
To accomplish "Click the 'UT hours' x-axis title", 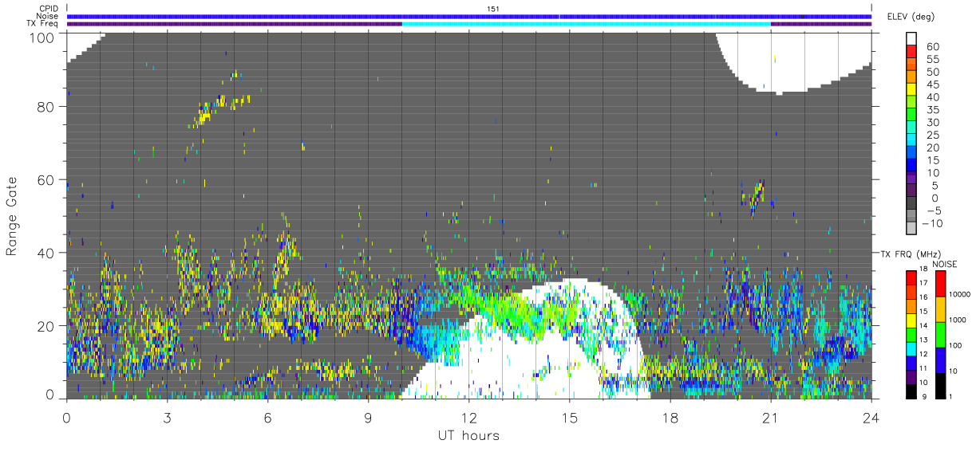I will pos(468,436).
